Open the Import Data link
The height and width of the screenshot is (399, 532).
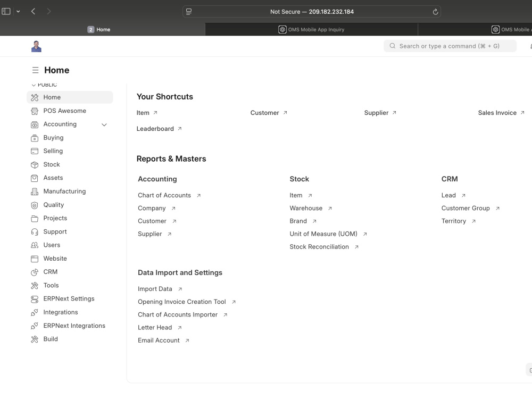(160, 289)
